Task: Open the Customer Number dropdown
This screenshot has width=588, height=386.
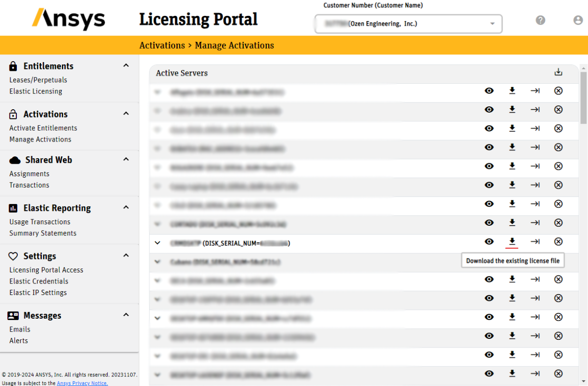Action: pos(492,23)
